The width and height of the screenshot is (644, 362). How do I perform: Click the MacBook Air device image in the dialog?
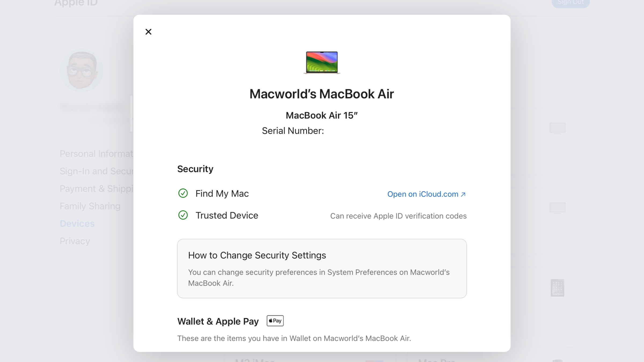click(321, 62)
